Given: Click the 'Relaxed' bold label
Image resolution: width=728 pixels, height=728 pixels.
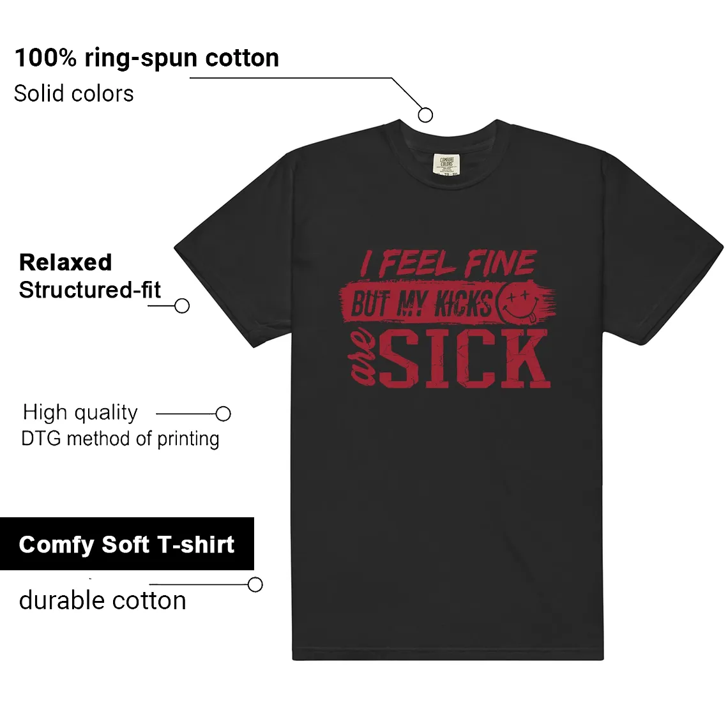Looking at the screenshot, I should [x=66, y=262].
